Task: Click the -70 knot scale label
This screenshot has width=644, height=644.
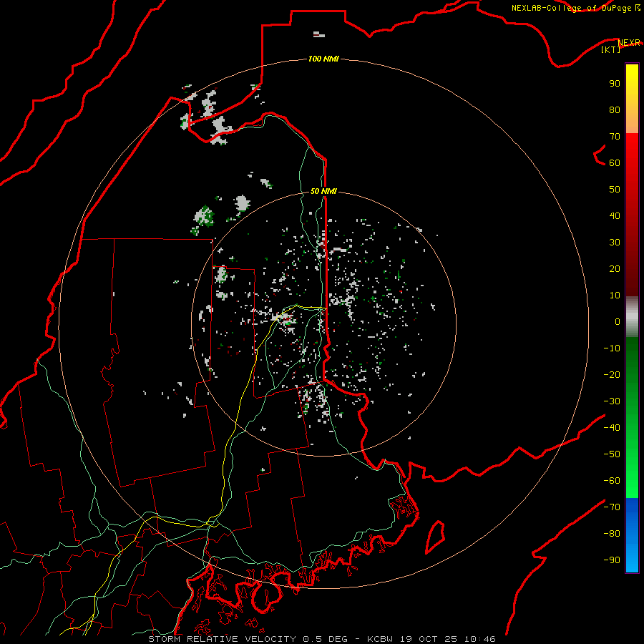Action: (612, 507)
